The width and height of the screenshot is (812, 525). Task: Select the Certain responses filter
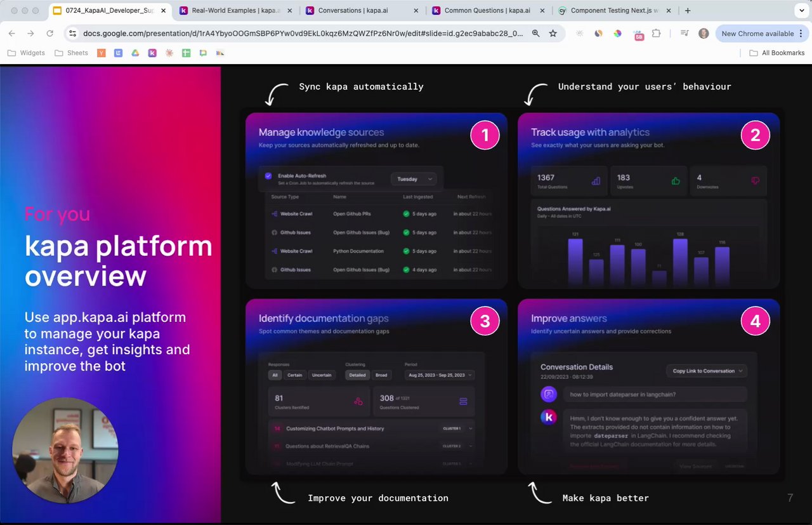coord(295,375)
